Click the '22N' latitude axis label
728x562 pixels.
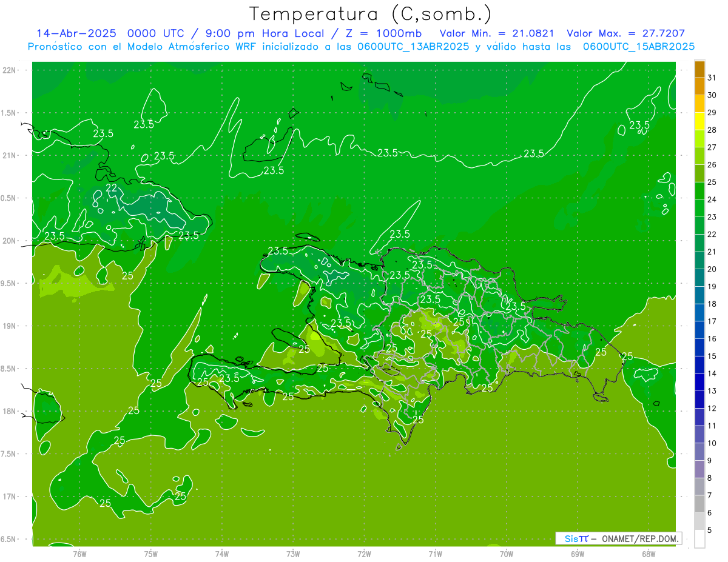point(10,70)
